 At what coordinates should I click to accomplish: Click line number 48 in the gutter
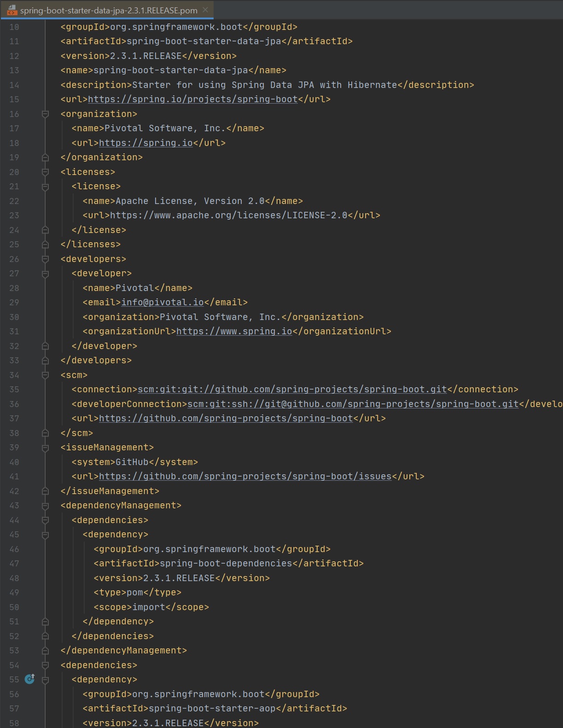tap(14, 578)
